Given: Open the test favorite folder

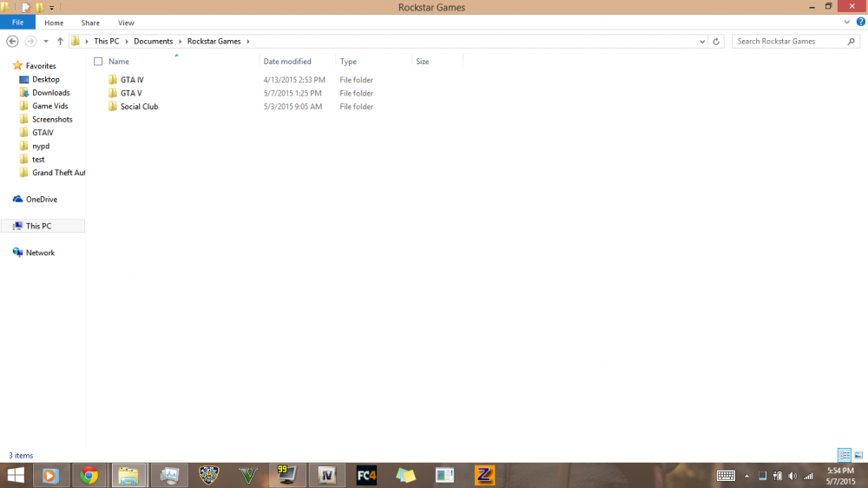Looking at the screenshot, I should pos(38,159).
